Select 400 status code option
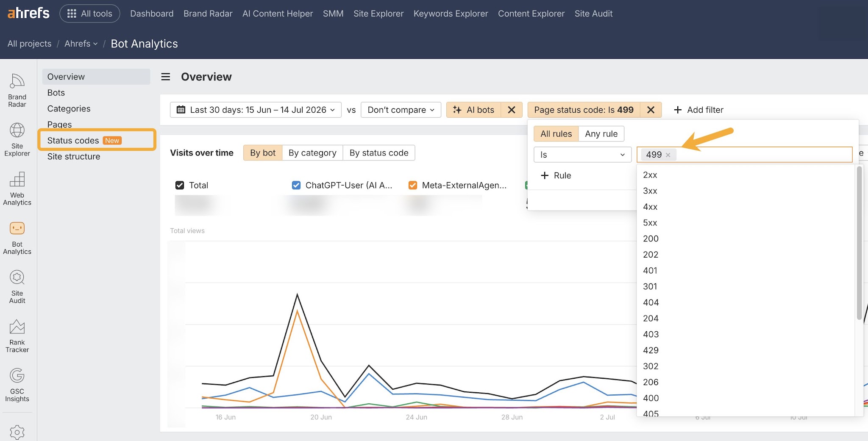 651,398
